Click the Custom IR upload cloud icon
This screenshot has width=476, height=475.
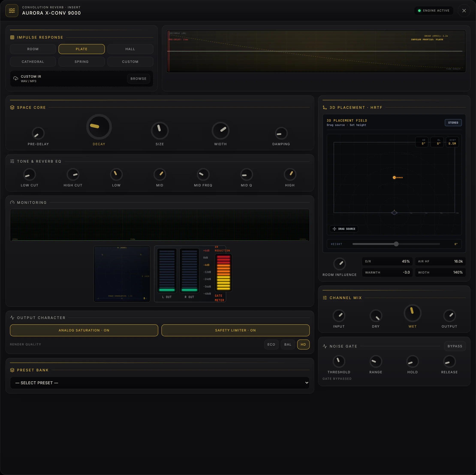(16, 79)
